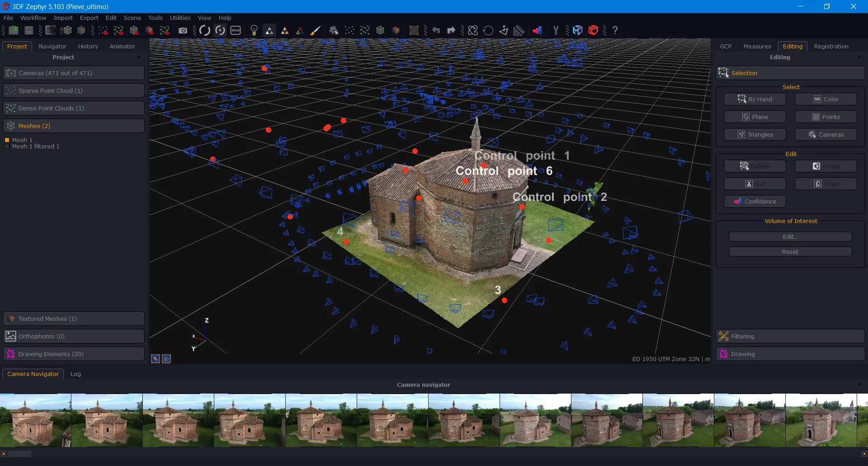Undo last action with the left arrow
868x466 pixels.
[436, 30]
